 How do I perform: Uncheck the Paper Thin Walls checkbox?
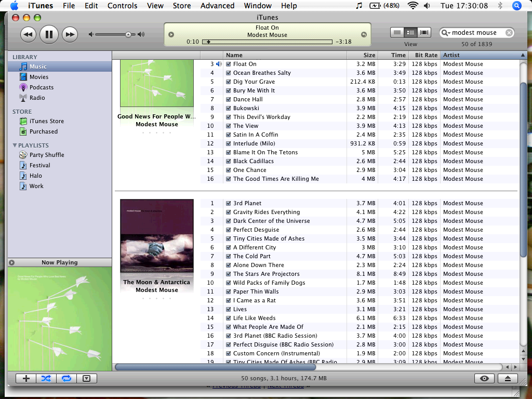[229, 291]
